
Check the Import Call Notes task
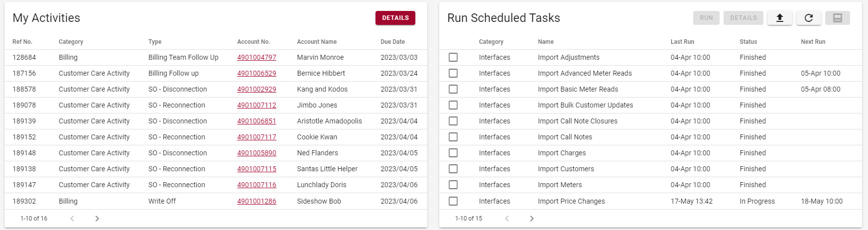[x=453, y=137]
